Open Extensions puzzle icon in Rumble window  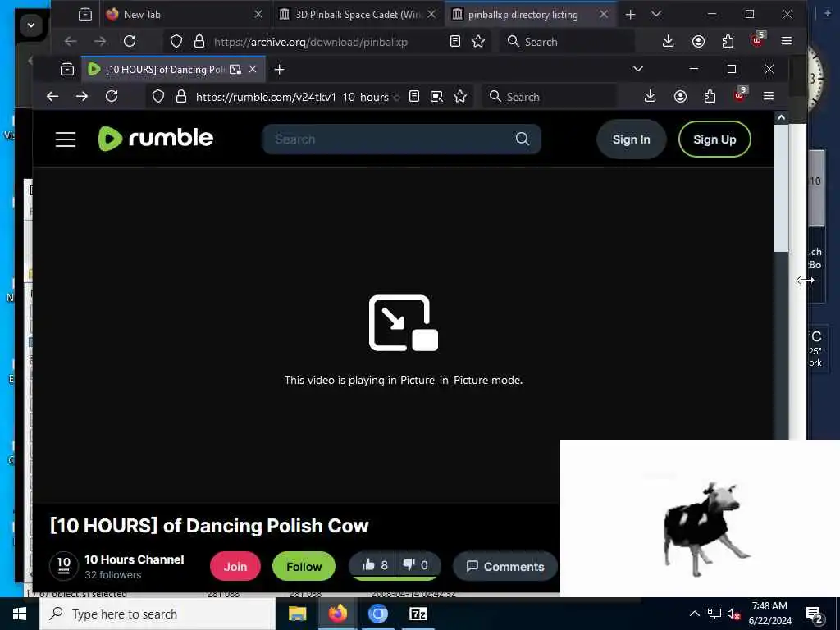[x=710, y=97]
